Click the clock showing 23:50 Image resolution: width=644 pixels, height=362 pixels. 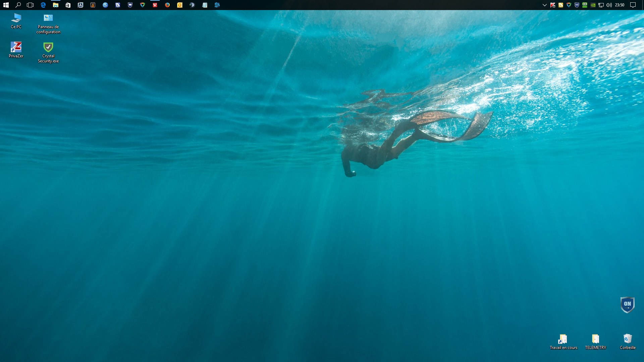(620, 5)
